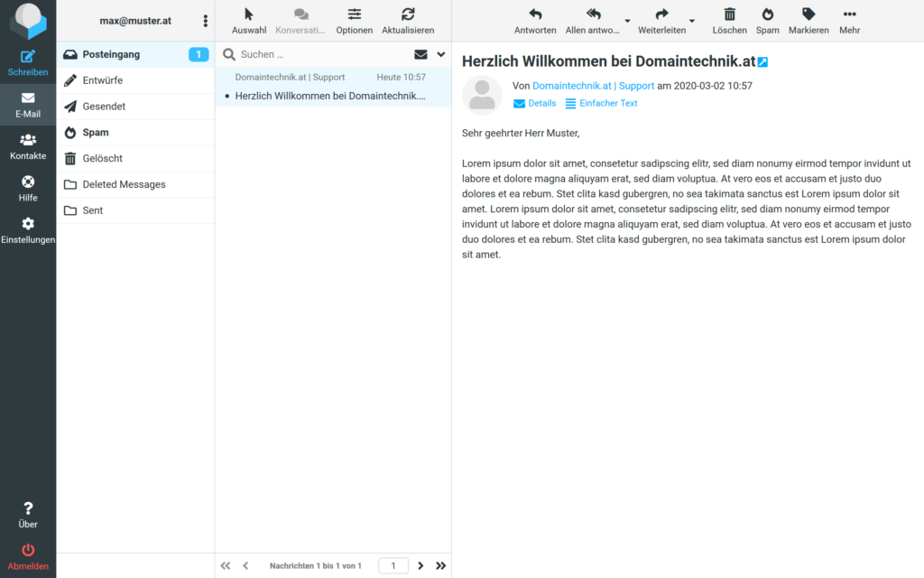The height and width of the screenshot is (578, 924).
Task: Expand the Weiterleiten dropdown arrow
Action: point(692,21)
